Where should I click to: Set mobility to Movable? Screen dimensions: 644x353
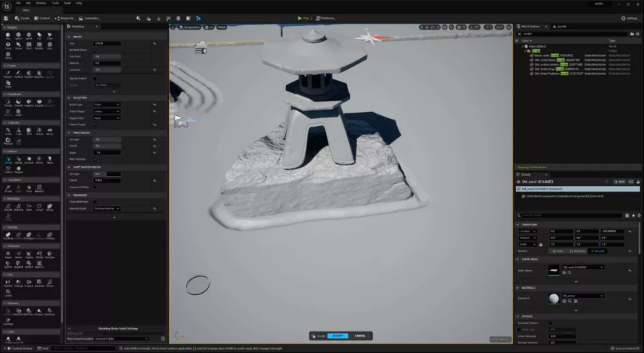point(598,251)
